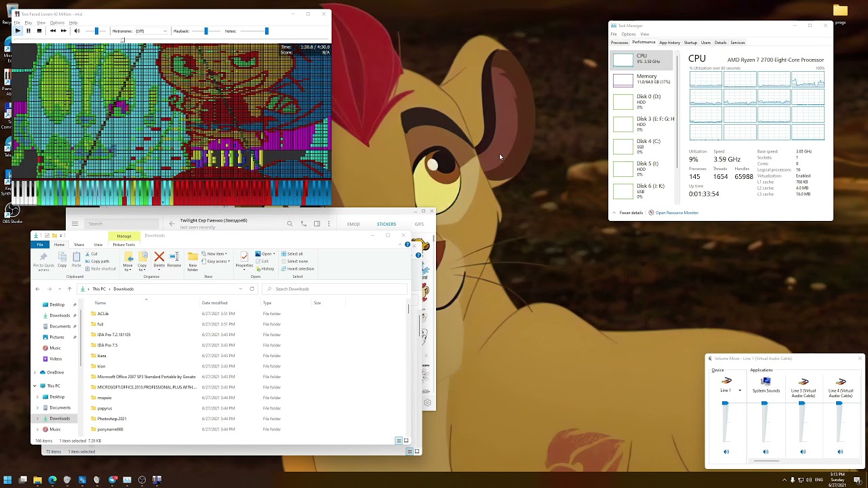Open the Picture Tools tab

click(x=124, y=245)
